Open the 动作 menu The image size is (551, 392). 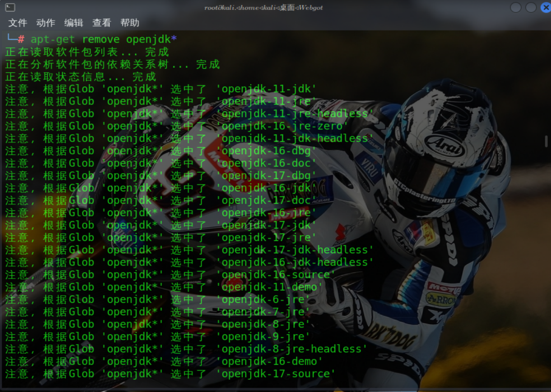point(46,23)
